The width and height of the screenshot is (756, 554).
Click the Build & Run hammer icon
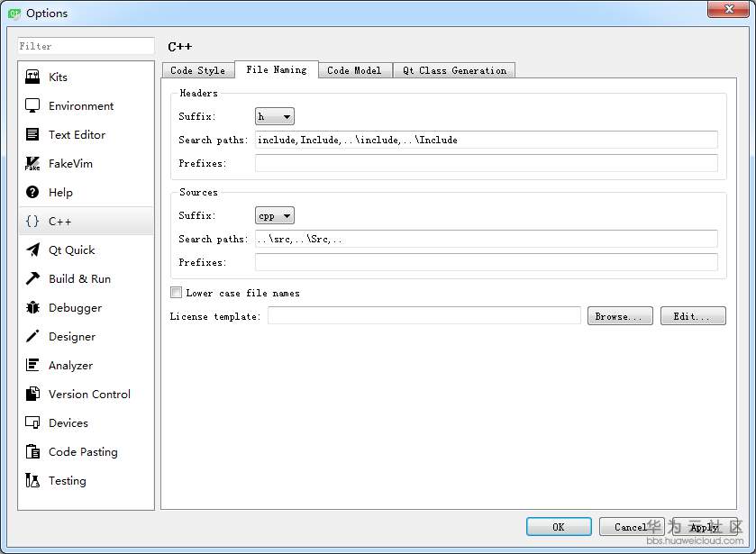[32, 278]
